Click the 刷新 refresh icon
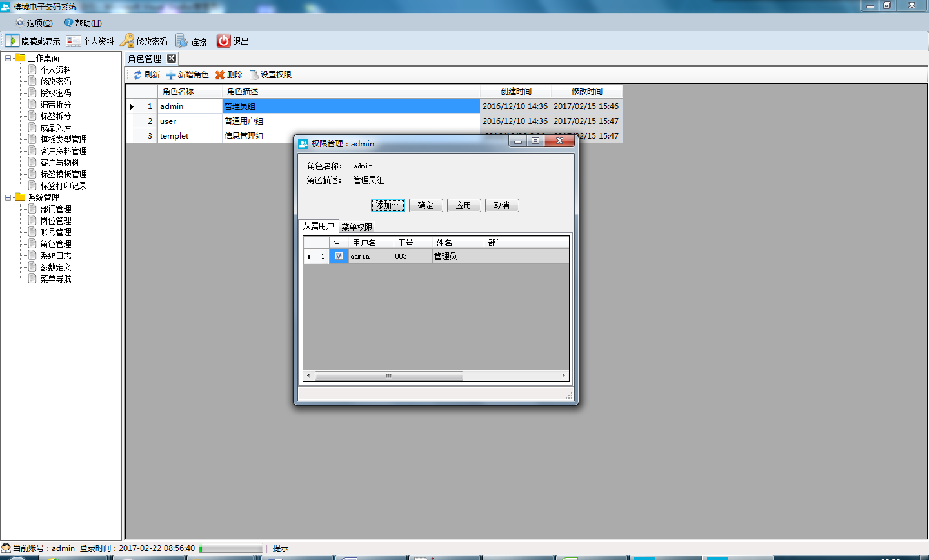This screenshot has height=560, width=929. 137,75
